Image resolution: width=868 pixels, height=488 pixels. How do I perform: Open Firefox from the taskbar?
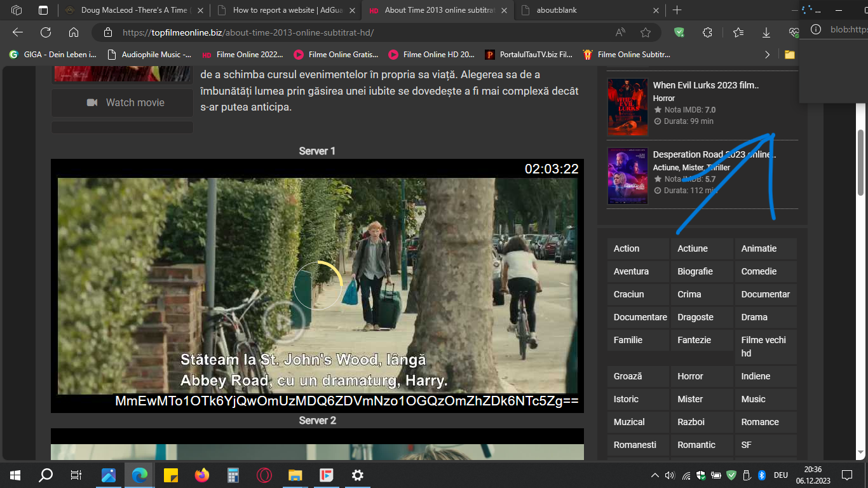(202, 475)
